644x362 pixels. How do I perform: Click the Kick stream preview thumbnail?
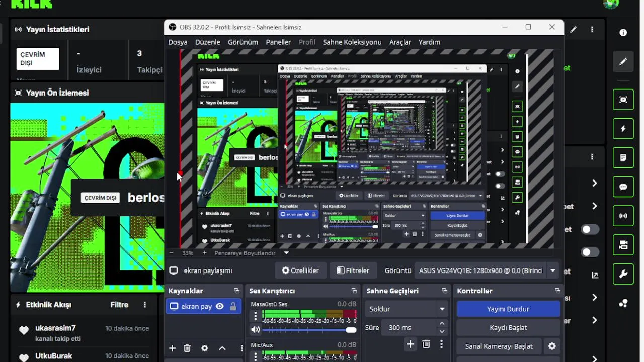(x=87, y=197)
